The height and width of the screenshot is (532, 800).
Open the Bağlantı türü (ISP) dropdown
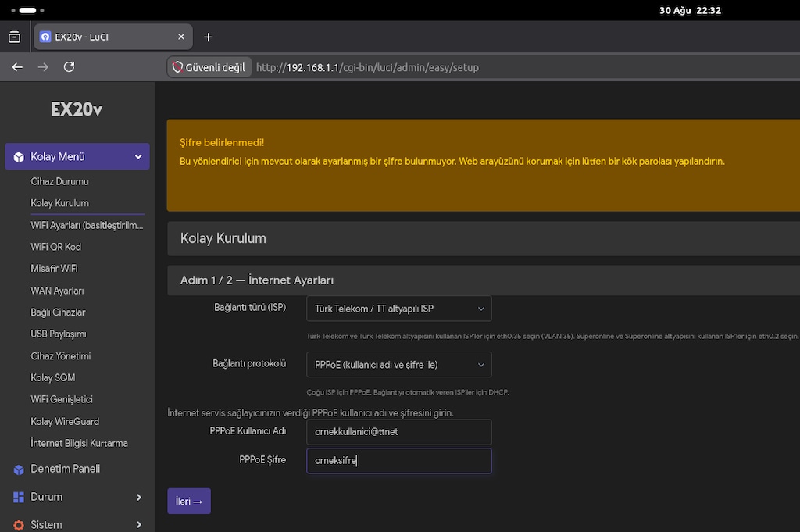(x=399, y=309)
